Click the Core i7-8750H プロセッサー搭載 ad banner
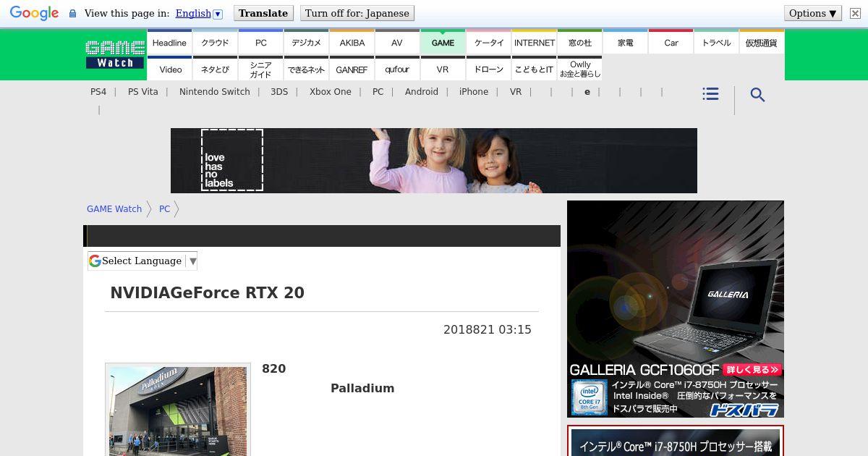This screenshot has height=456, width=868. (676, 442)
